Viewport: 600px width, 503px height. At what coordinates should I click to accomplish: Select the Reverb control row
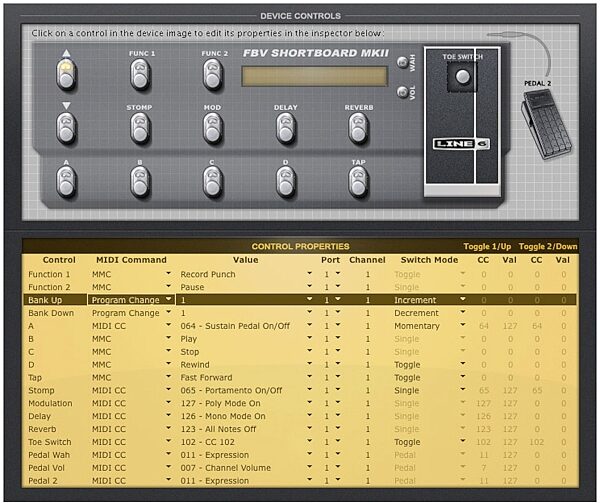(300, 429)
